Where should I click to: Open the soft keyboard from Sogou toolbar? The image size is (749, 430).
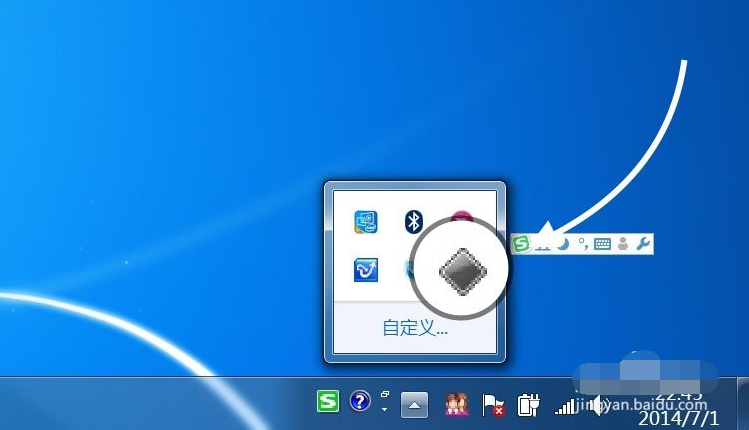[x=602, y=243]
